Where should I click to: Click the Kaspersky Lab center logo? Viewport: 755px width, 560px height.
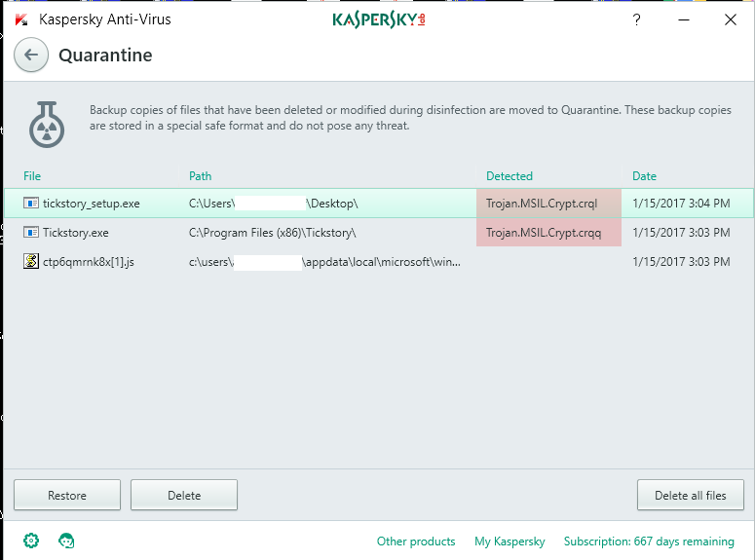378,19
